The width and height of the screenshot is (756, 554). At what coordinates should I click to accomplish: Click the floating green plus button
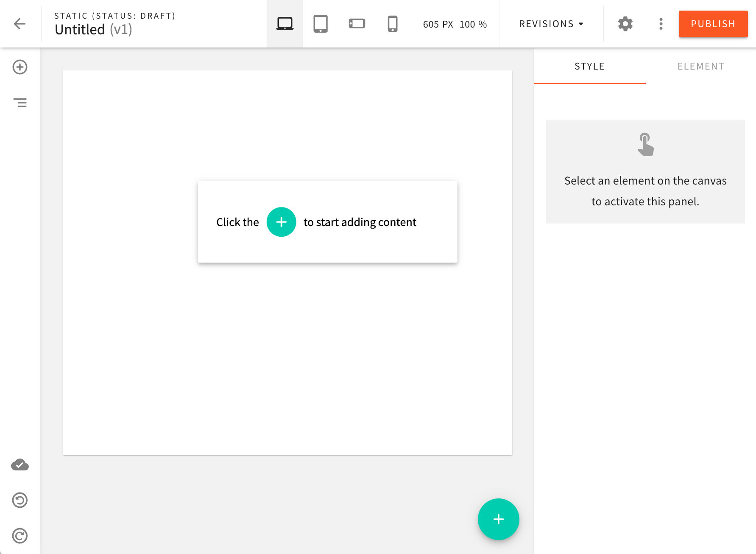(498, 519)
